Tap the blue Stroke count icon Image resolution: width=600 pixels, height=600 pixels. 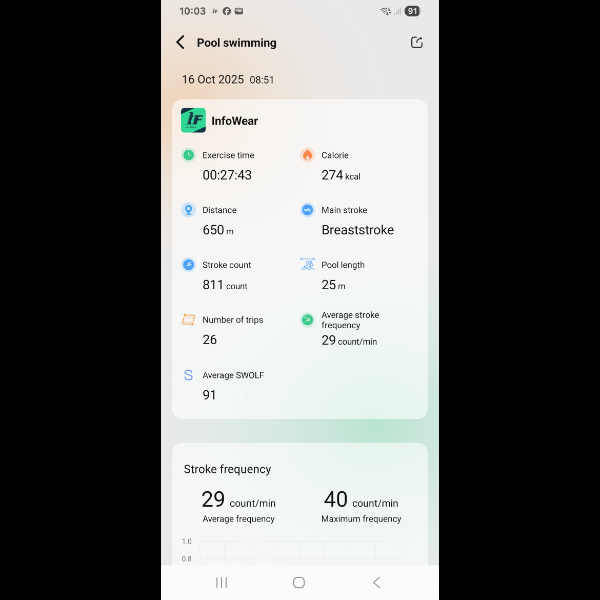pos(188,264)
